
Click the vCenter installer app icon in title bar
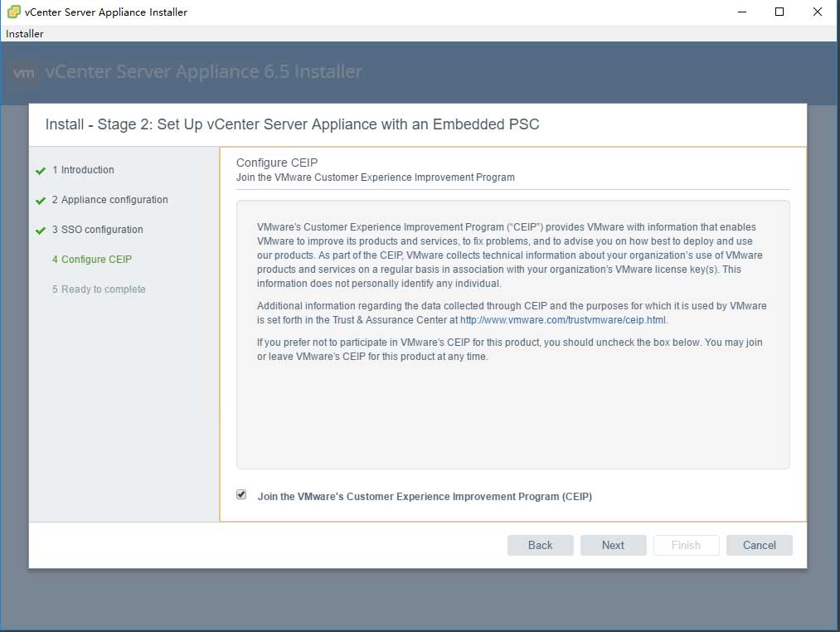[13, 12]
